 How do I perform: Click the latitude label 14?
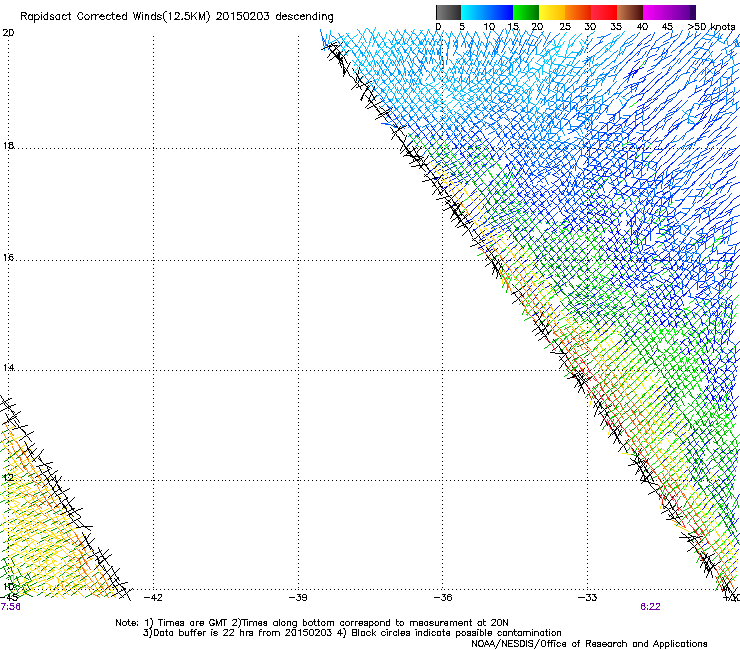(x=8, y=367)
